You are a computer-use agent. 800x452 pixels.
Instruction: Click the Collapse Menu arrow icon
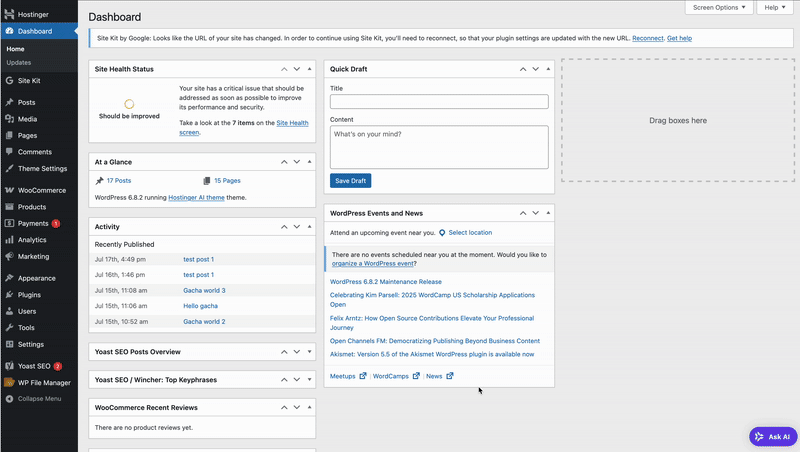[9, 399]
